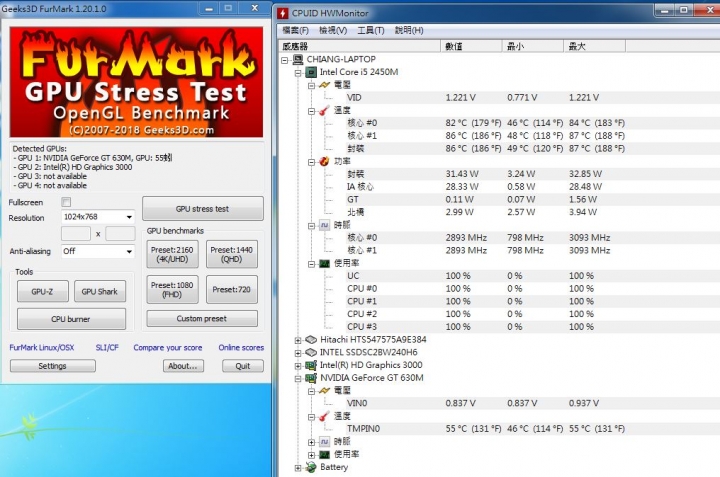
Task: Click the Custom preset button
Action: pos(202,319)
